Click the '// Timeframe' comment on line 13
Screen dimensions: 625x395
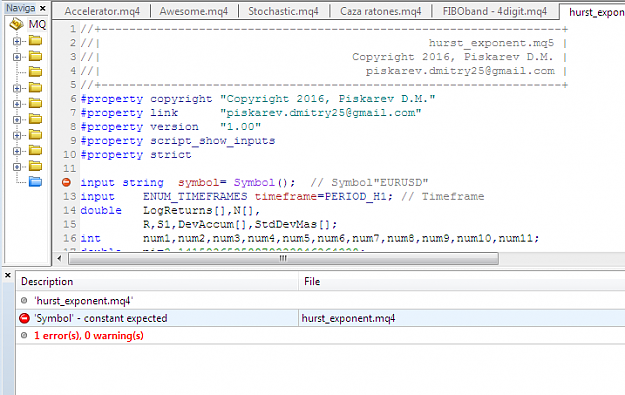click(x=442, y=197)
